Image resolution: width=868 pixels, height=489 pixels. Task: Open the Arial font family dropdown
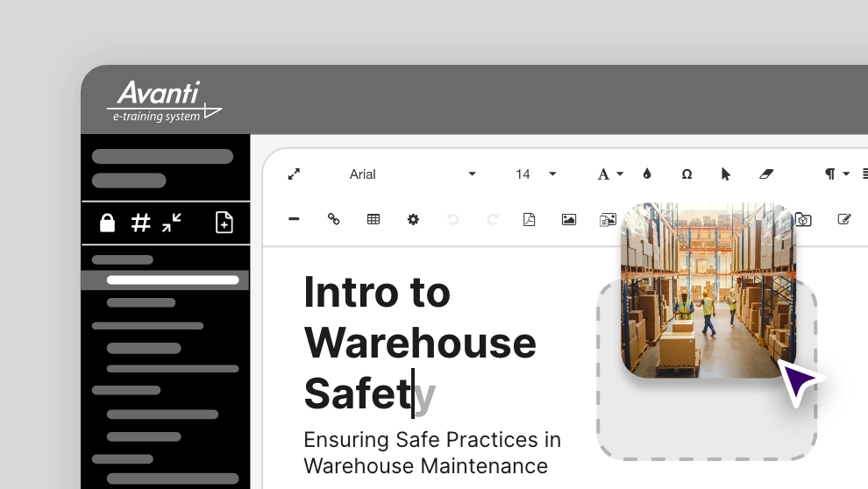[412, 174]
